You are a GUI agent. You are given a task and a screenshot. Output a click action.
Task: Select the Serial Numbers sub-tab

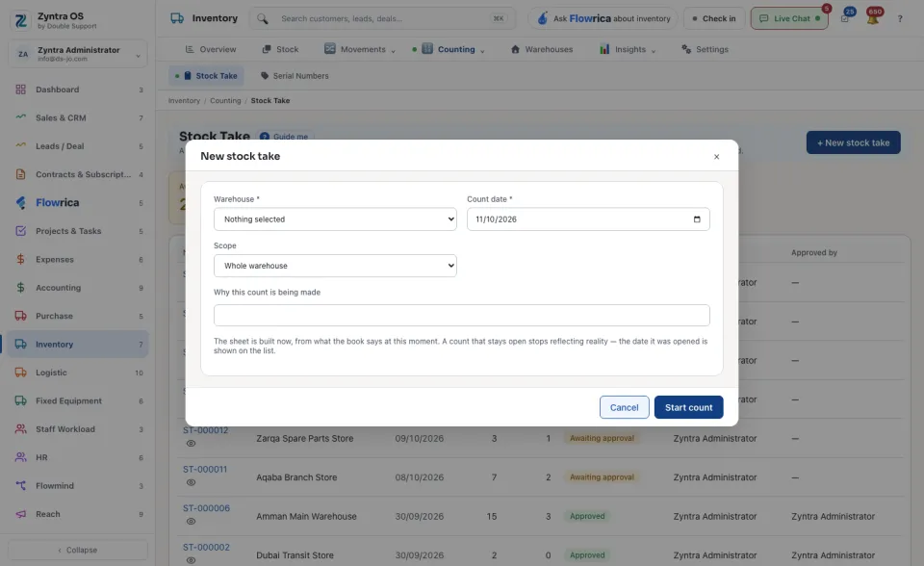pyautogui.click(x=295, y=76)
